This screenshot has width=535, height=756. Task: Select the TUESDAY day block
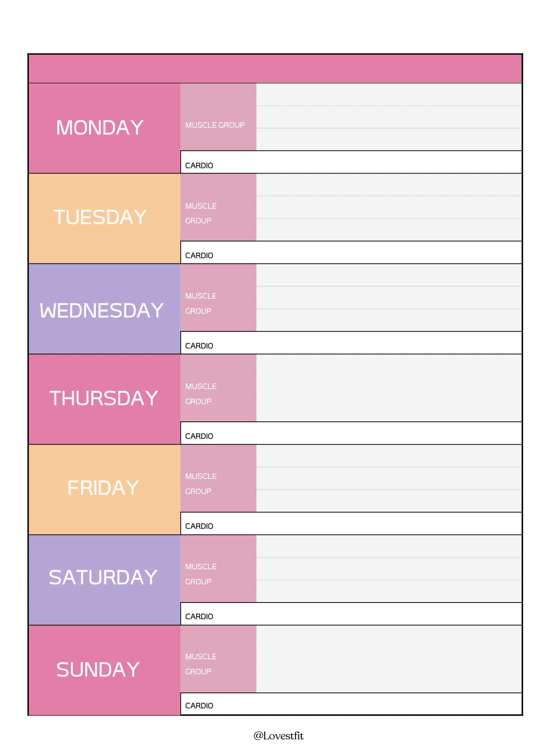pos(104,218)
